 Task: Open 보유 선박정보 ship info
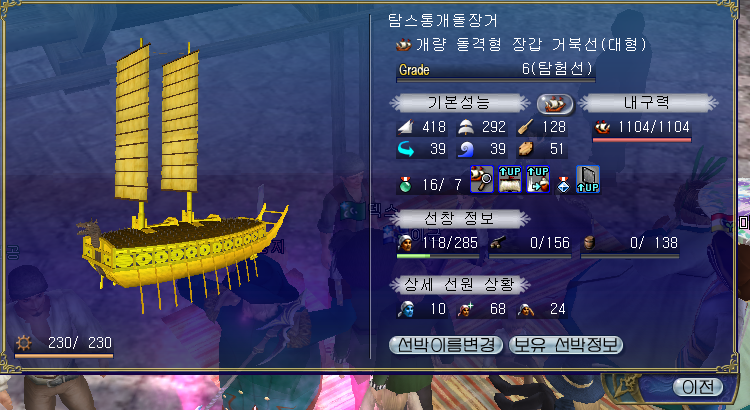[566, 345]
